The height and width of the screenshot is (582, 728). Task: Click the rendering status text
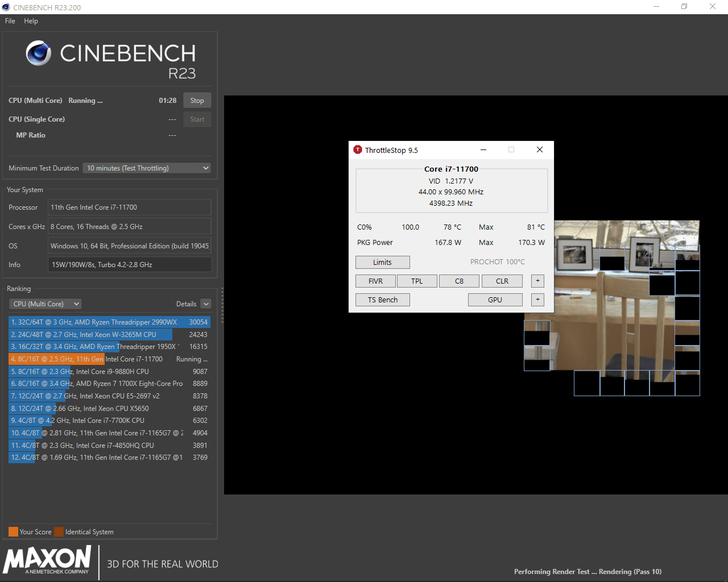[x=588, y=572]
